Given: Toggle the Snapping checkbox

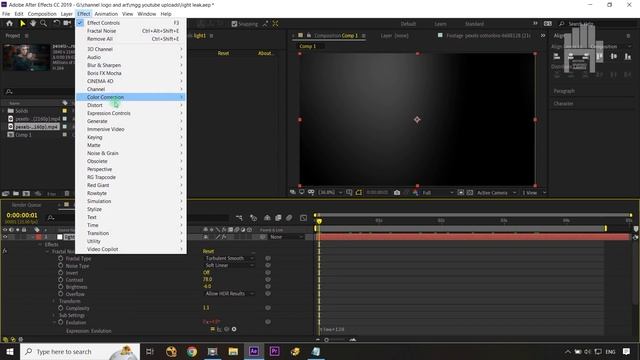Looking at the screenshot, I should pyautogui.click(x=234, y=24).
